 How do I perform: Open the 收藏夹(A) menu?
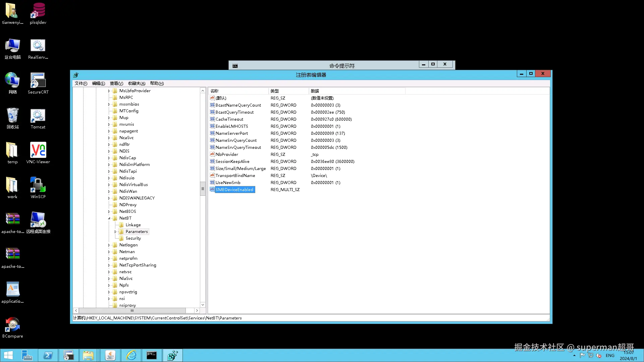coord(137,83)
